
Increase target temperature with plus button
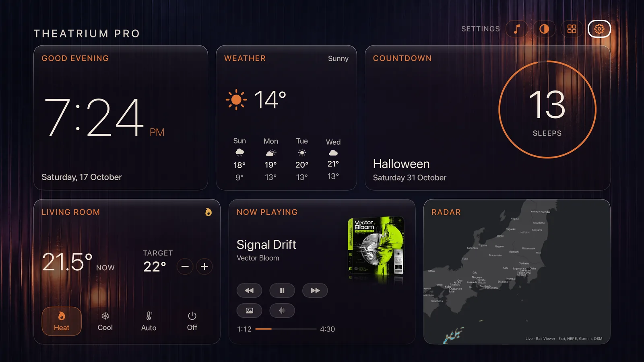(204, 267)
